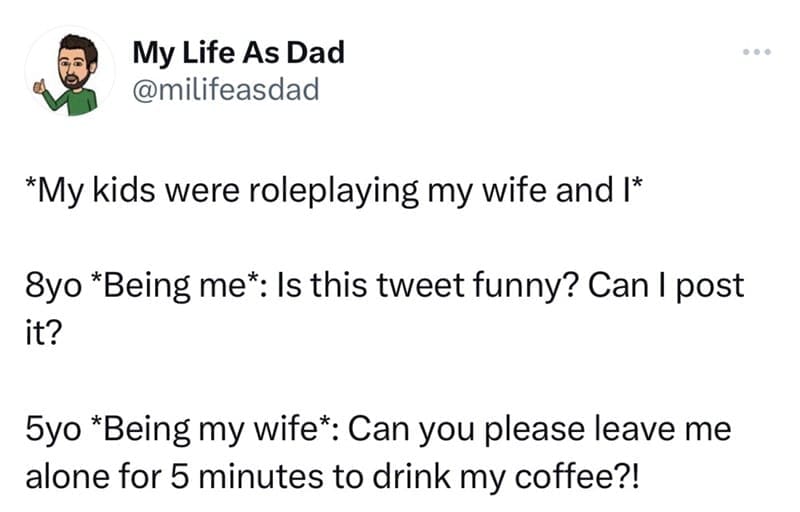The width and height of the screenshot is (800, 512).
Task: Click the 8yo line of the tweet
Action: [x=387, y=287]
